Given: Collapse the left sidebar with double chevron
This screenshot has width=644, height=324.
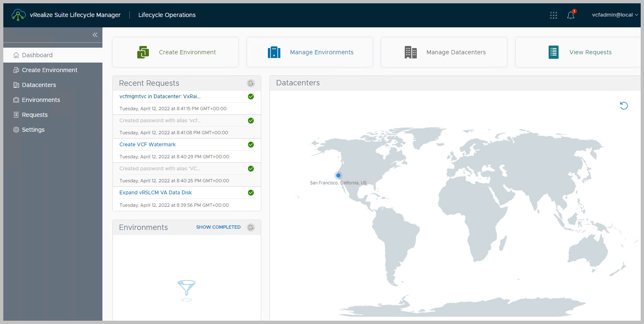Looking at the screenshot, I should click(x=95, y=35).
